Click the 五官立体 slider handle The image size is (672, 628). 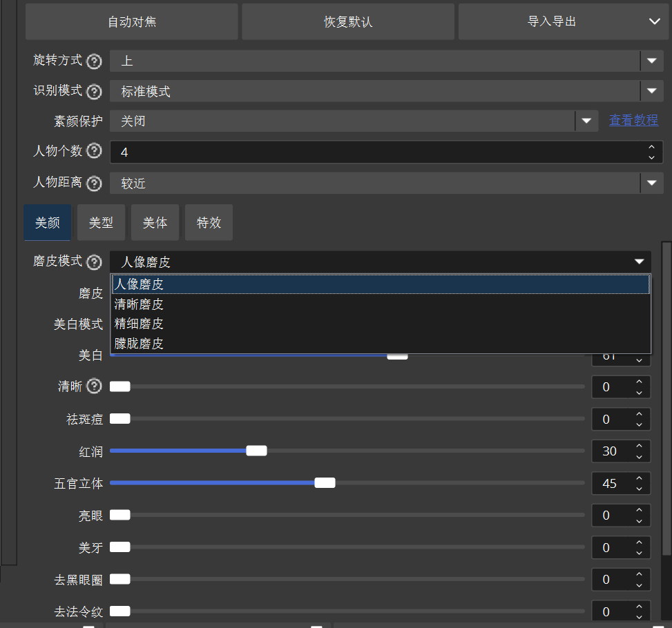pyautogui.click(x=325, y=482)
